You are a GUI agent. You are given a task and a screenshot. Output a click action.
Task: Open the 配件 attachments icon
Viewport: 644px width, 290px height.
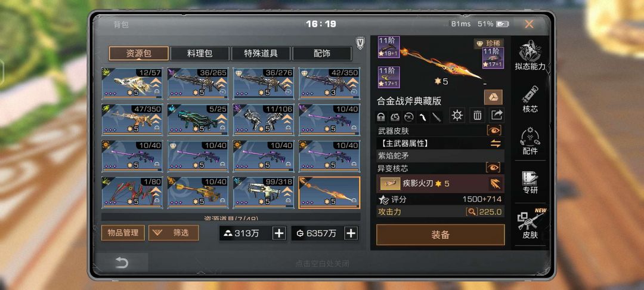tap(530, 141)
